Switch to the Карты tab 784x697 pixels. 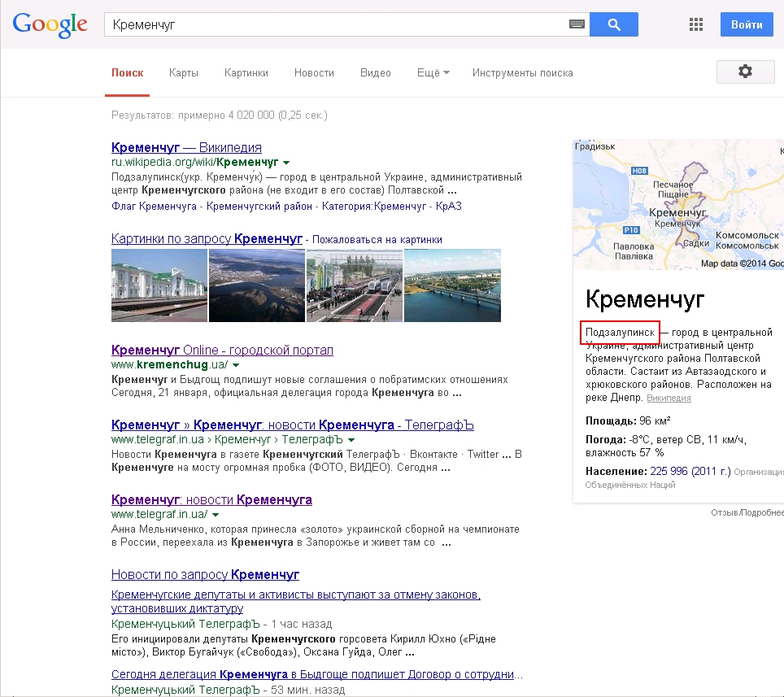[x=184, y=73]
